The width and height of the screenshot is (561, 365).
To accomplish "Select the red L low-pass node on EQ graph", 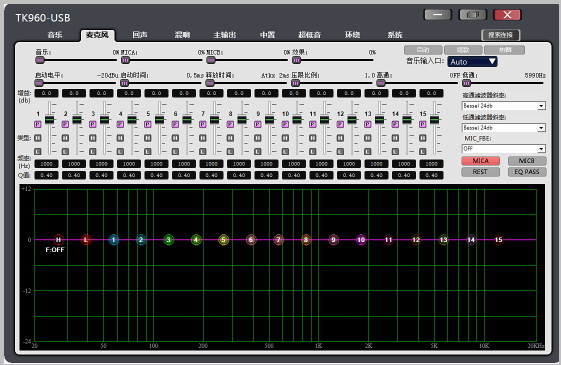I will tap(86, 239).
